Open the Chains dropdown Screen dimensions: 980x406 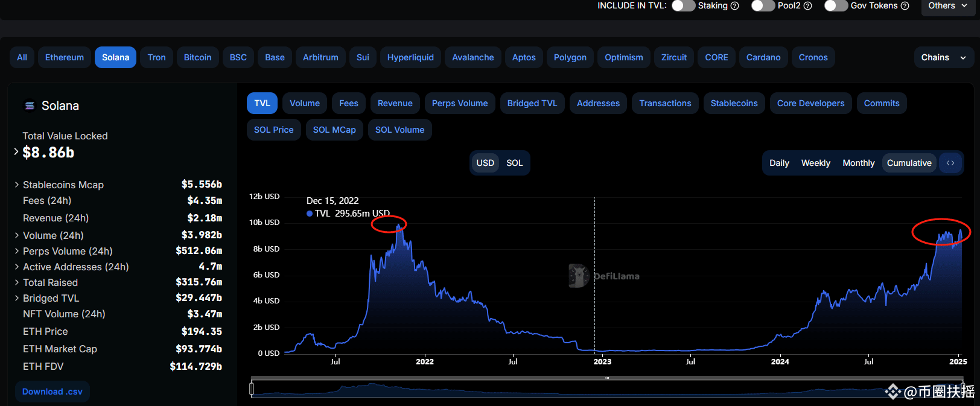tap(944, 57)
